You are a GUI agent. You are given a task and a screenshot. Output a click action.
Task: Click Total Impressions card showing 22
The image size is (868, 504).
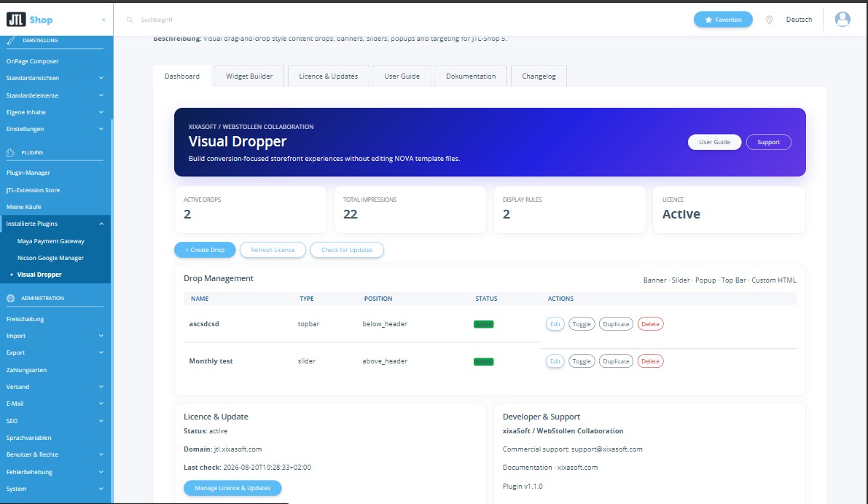[410, 210]
